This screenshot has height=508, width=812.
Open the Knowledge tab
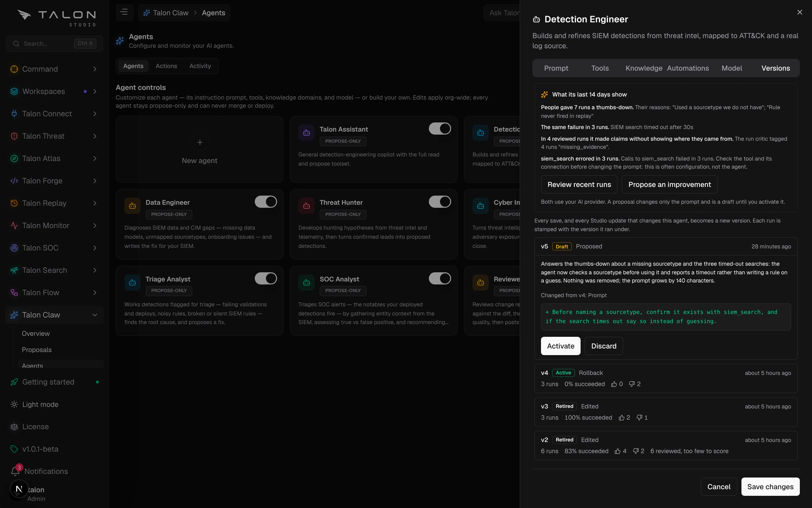pyautogui.click(x=644, y=68)
